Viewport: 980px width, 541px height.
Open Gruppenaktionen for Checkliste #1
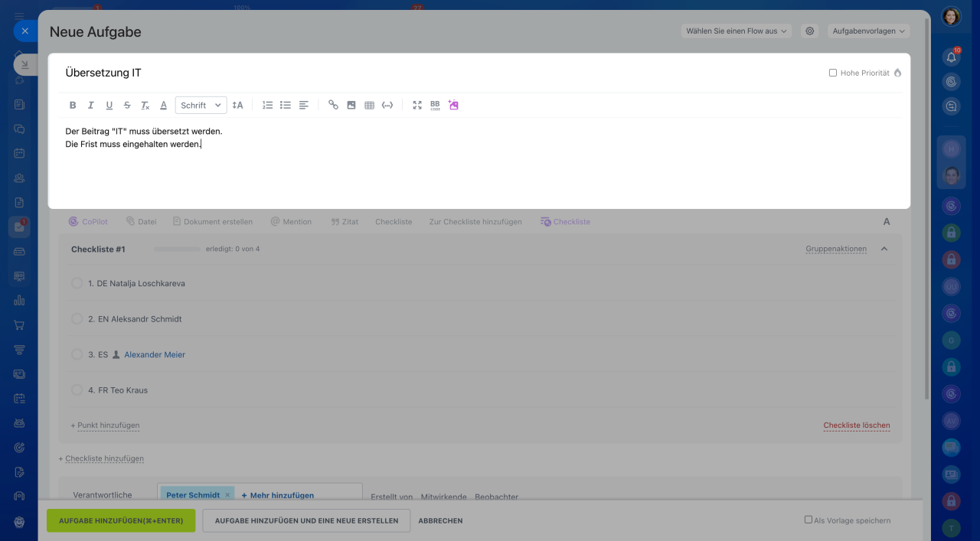[x=836, y=249]
